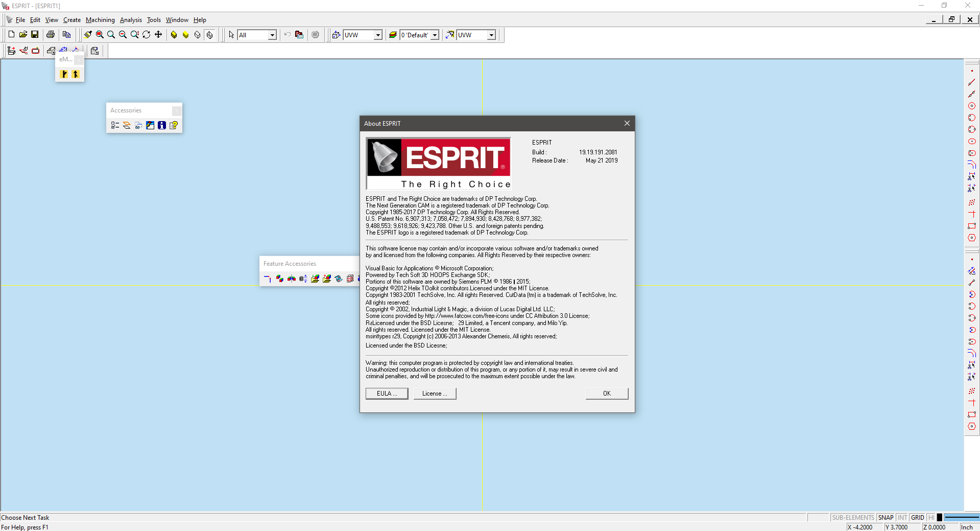The image size is (980, 531).
Task: Toggle HI mode in status bar
Action: [931, 518]
